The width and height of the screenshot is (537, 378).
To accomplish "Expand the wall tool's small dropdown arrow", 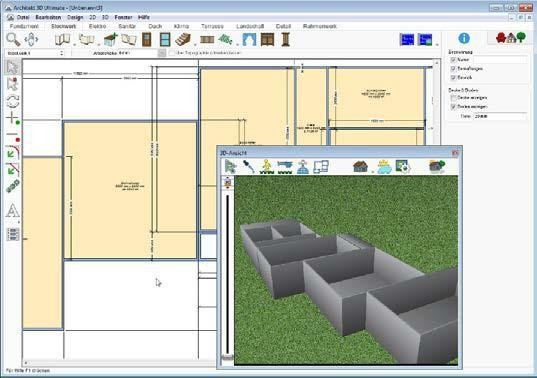I will pos(74,45).
